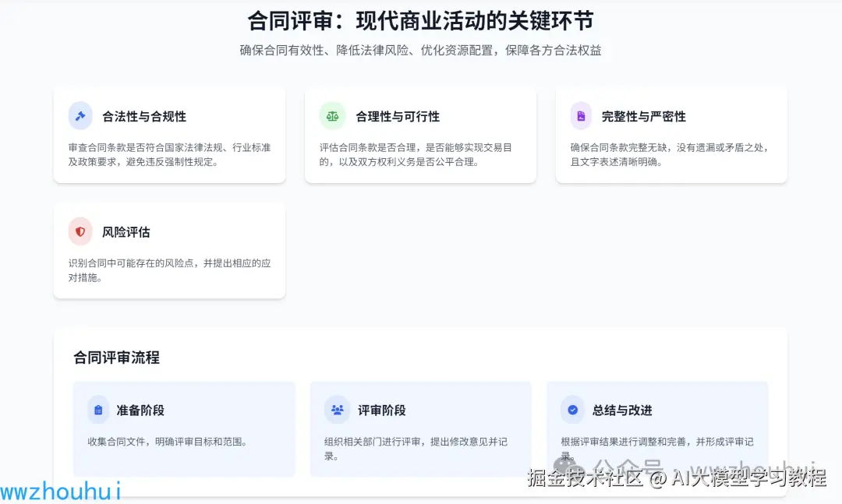
Task: Click the red shield icon for 风险评估
Action: (x=80, y=232)
